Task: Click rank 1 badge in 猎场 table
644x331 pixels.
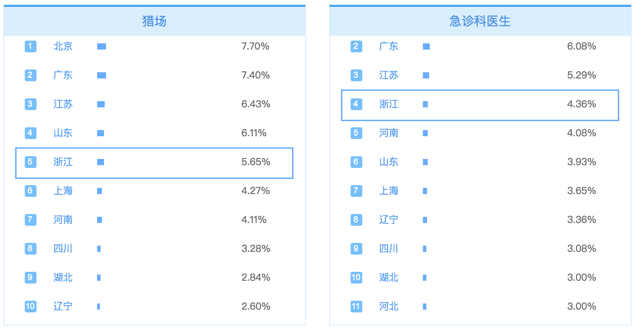Action: [x=30, y=46]
